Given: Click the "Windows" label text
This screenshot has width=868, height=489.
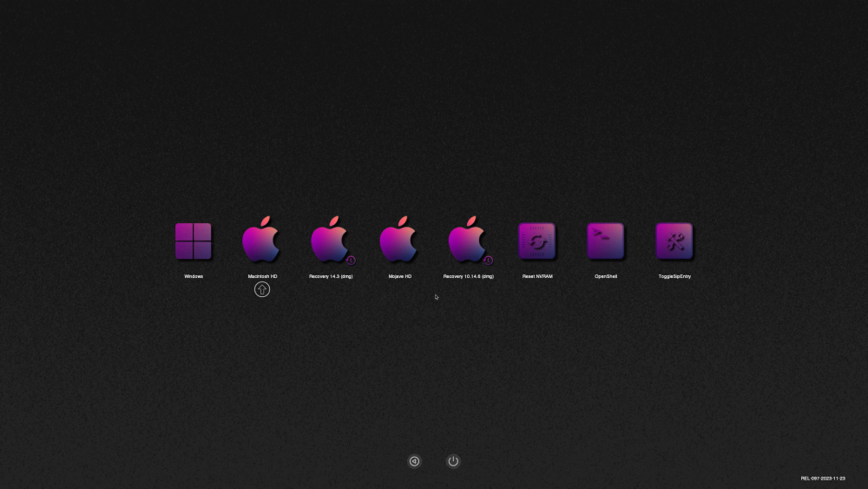Looking at the screenshot, I should [x=194, y=276].
